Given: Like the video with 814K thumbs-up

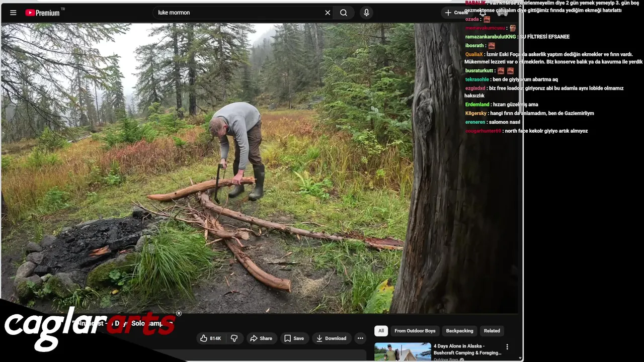Looking at the screenshot, I should click(210, 338).
